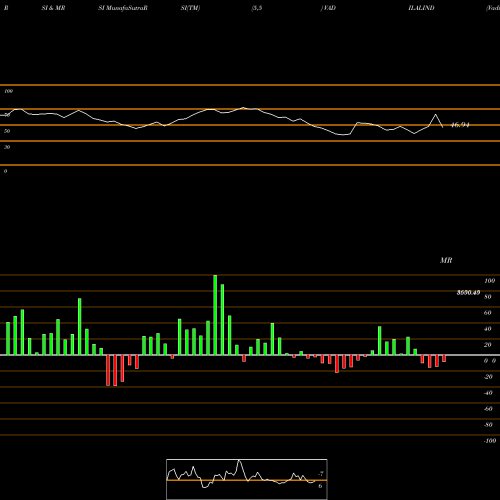The width and height of the screenshot is (500, 500).
Task: Click the 'SI & MR' header text
Action: click(53, 8)
